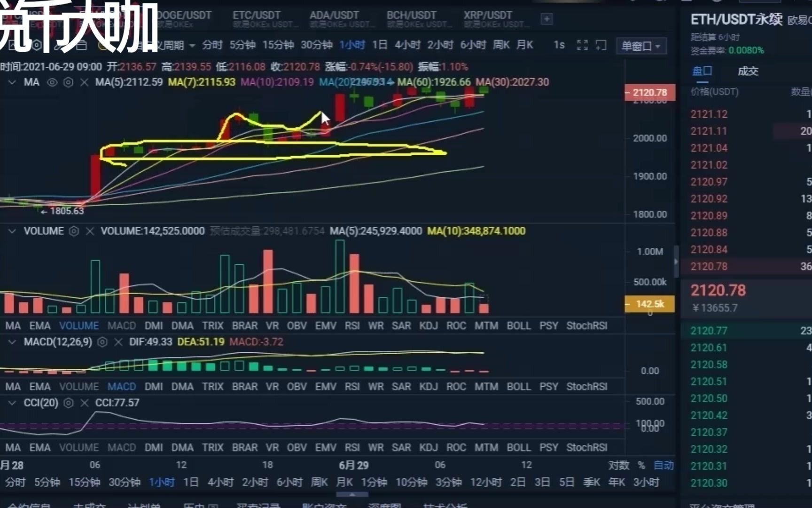Enter fullscreen chart mode icon

(582, 45)
